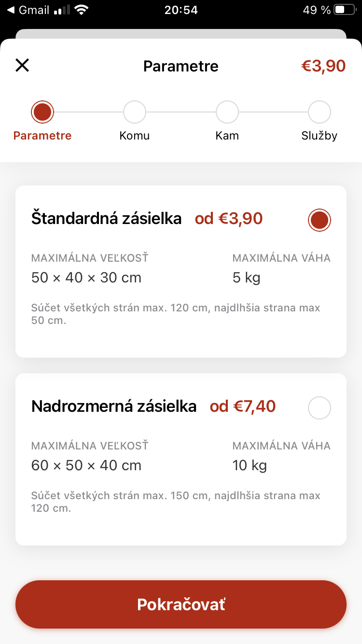The image size is (362, 644).
Task: Select Nadrozmerná zásielka radio button
Action: tap(320, 408)
